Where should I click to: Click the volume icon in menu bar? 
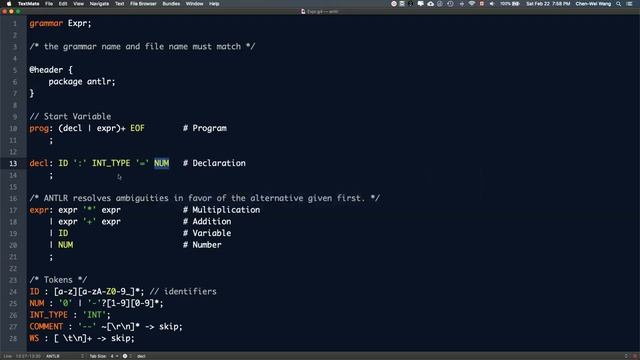[492, 4]
